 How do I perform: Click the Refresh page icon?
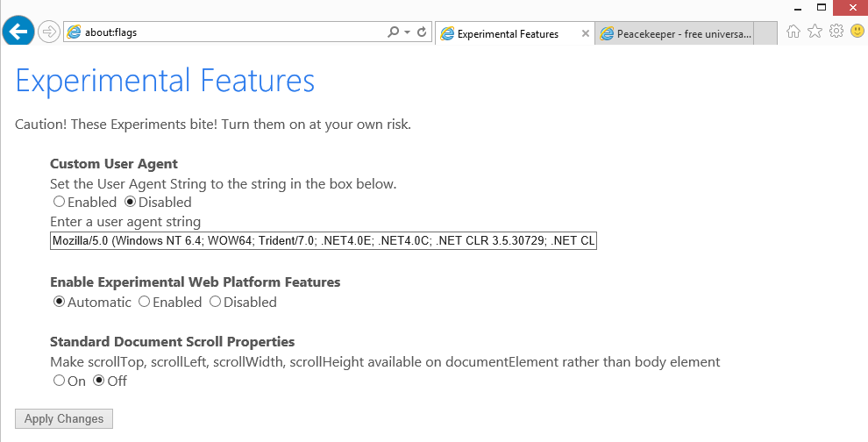[x=422, y=32]
